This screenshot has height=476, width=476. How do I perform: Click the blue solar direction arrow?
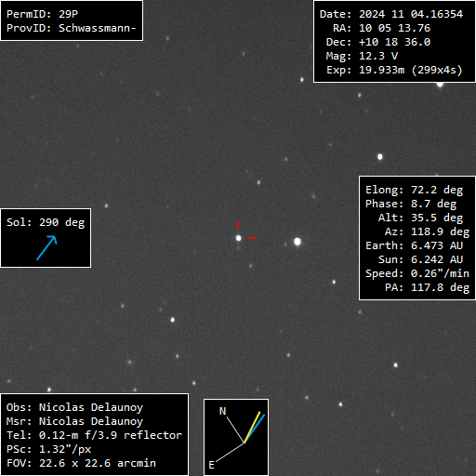(x=46, y=247)
